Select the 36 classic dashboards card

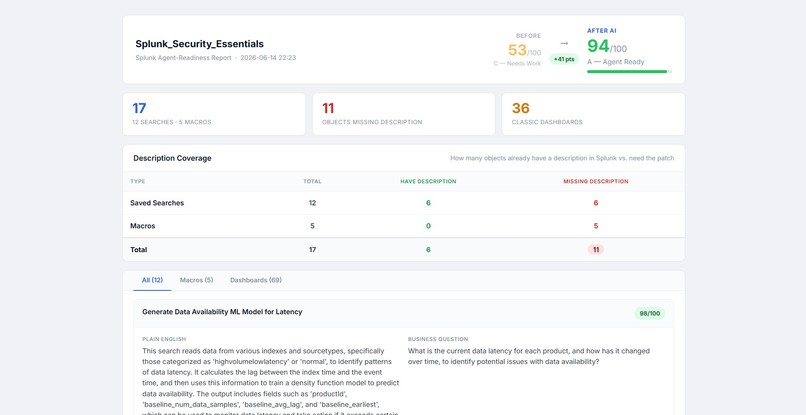pos(593,114)
